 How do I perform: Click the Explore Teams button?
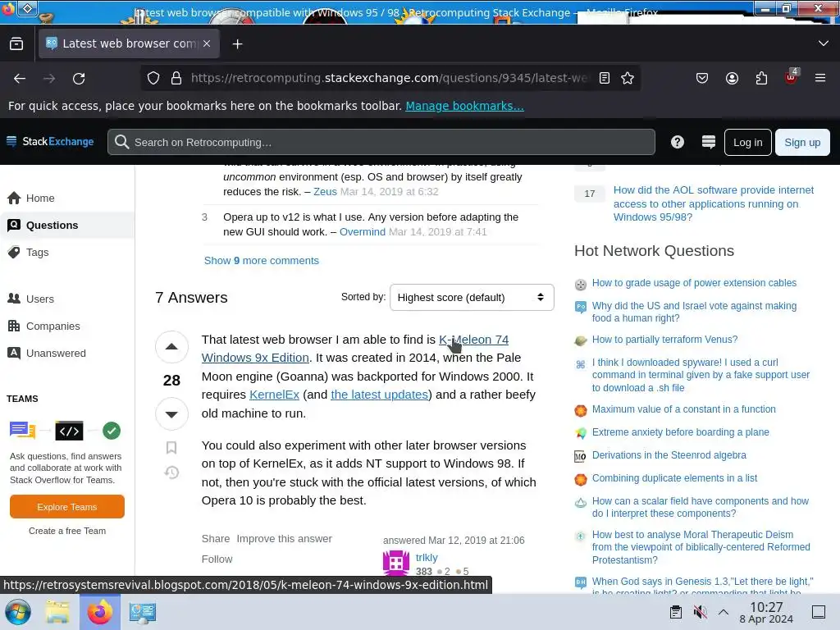(67, 507)
